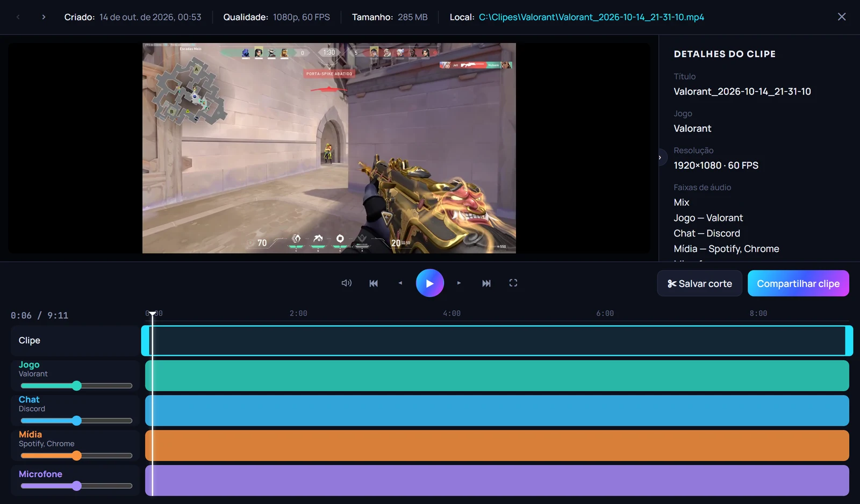Adjust the Microfone volume slider

(x=76, y=486)
